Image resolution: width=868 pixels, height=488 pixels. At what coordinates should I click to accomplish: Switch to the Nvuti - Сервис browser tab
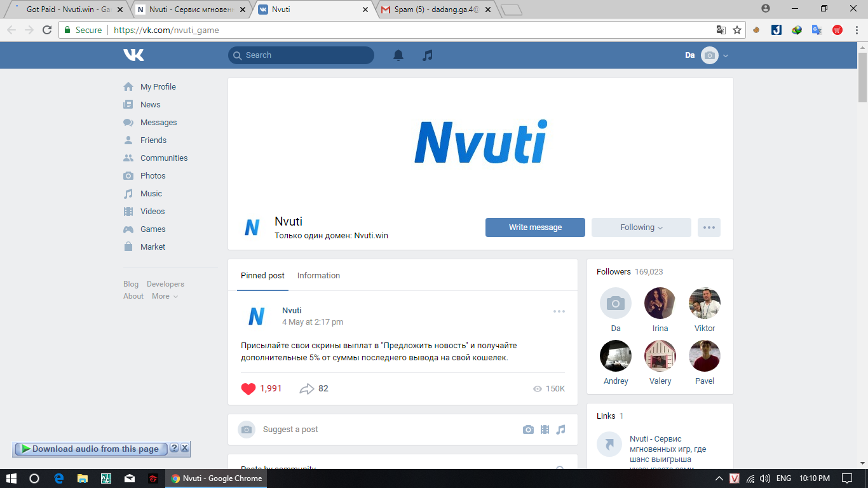coord(191,10)
